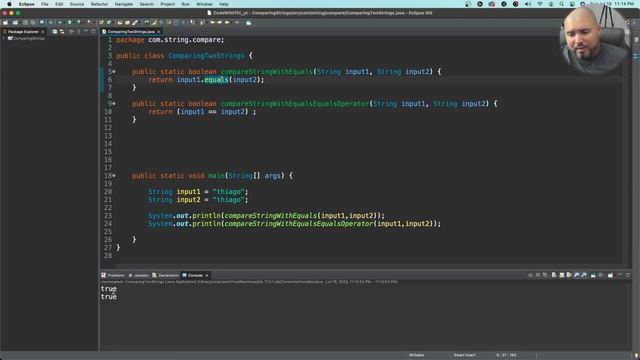Click the first "true" console output line
This screenshot has width=640, height=360.
pos(109,289)
